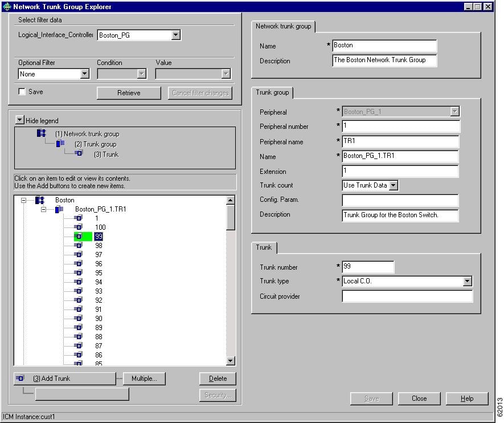Image resolution: width=504 pixels, height=423 pixels.
Task: Click the Peripheral number input field
Action: pos(400,126)
